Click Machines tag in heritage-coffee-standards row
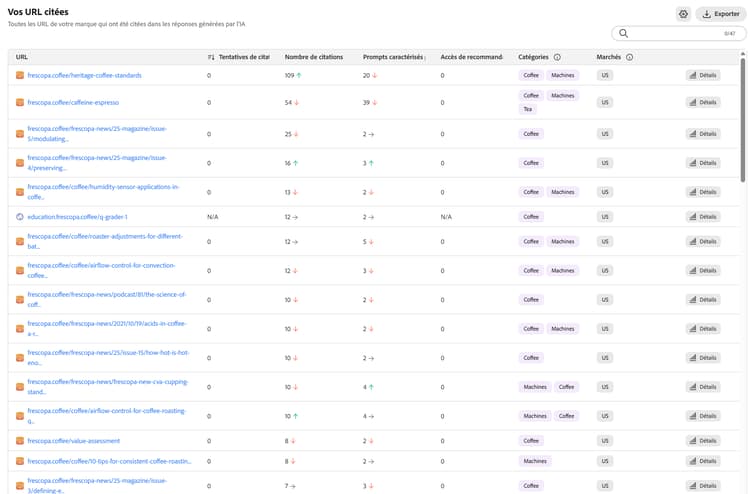 (x=562, y=75)
